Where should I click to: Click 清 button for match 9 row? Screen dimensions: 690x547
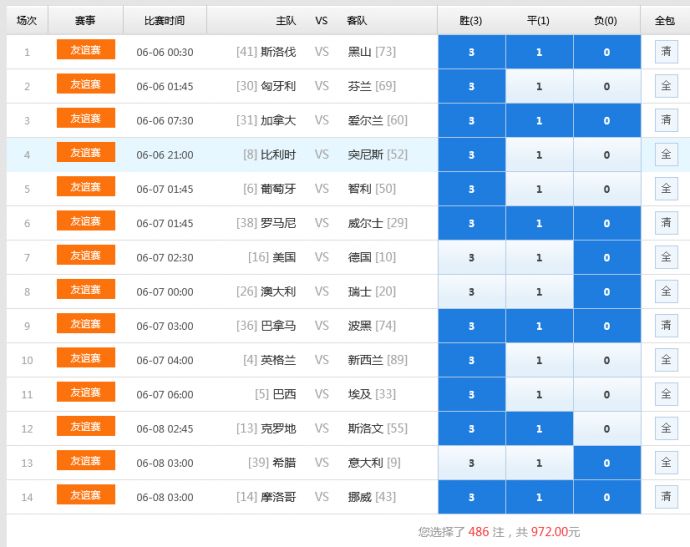[x=666, y=326]
